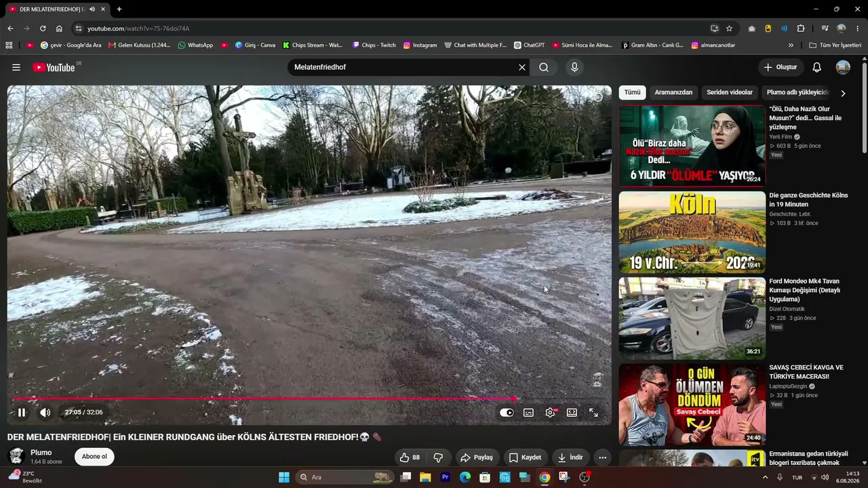Image resolution: width=868 pixels, height=488 pixels.
Task: Open the browser extensions puzzle icon
Action: point(801,28)
